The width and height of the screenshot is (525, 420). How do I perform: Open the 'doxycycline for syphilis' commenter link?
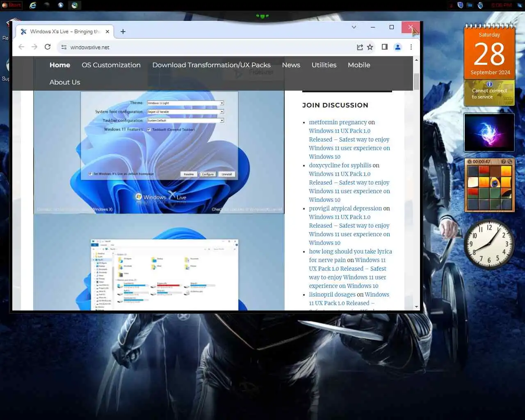click(x=340, y=165)
